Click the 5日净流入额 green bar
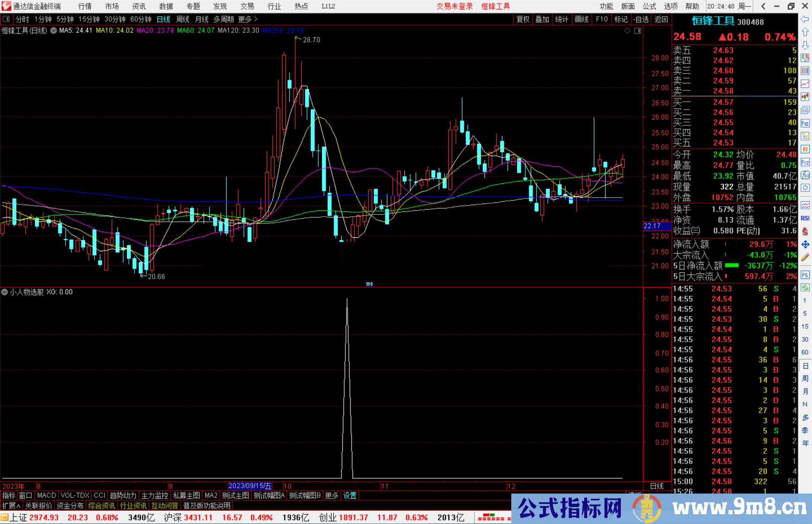Viewport: 812px width, 524px height. coord(732,266)
